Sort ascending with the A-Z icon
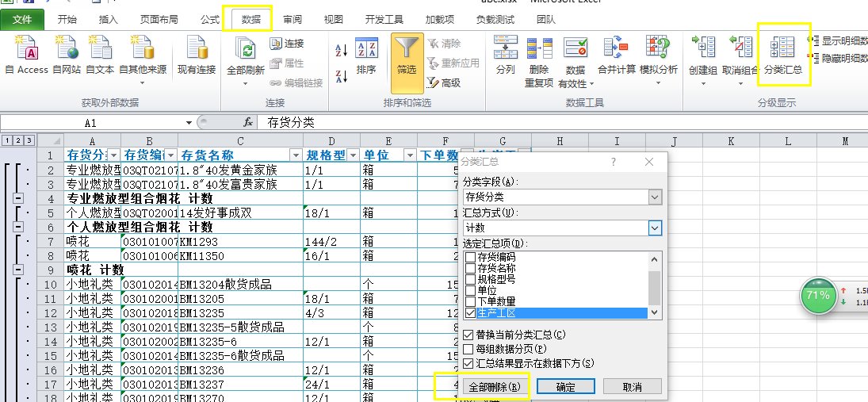868x402 pixels. coord(342,51)
